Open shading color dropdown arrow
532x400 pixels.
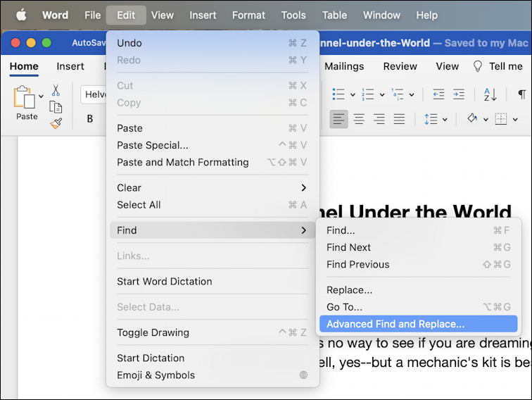point(486,120)
